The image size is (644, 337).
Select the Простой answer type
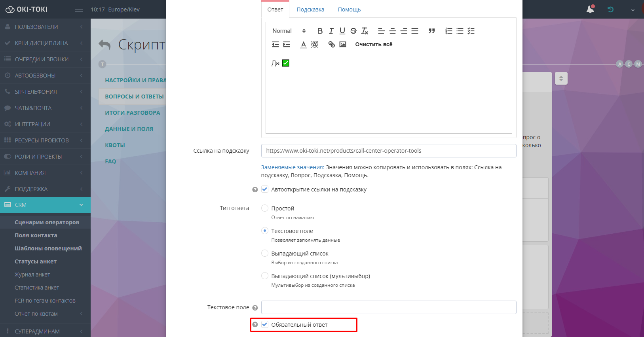click(265, 208)
